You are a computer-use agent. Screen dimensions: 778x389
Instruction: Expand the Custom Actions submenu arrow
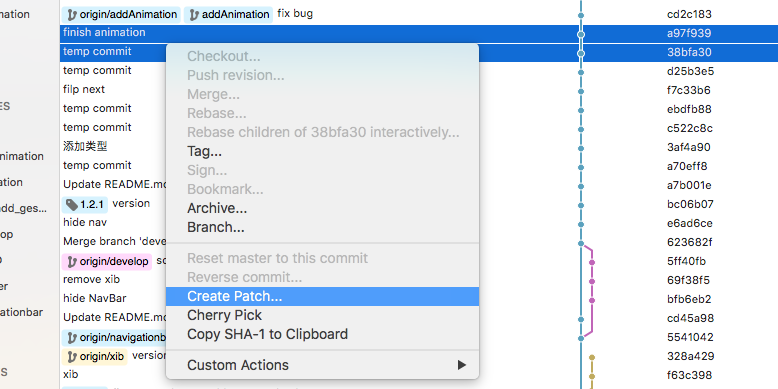[x=461, y=365]
